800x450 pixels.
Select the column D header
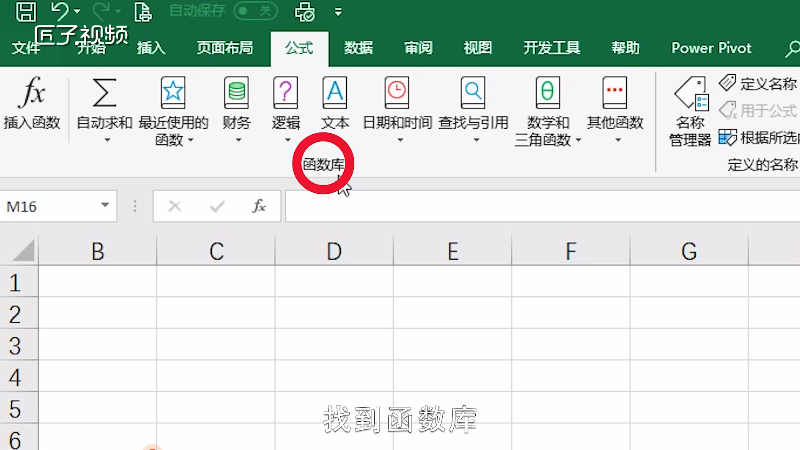tap(334, 252)
